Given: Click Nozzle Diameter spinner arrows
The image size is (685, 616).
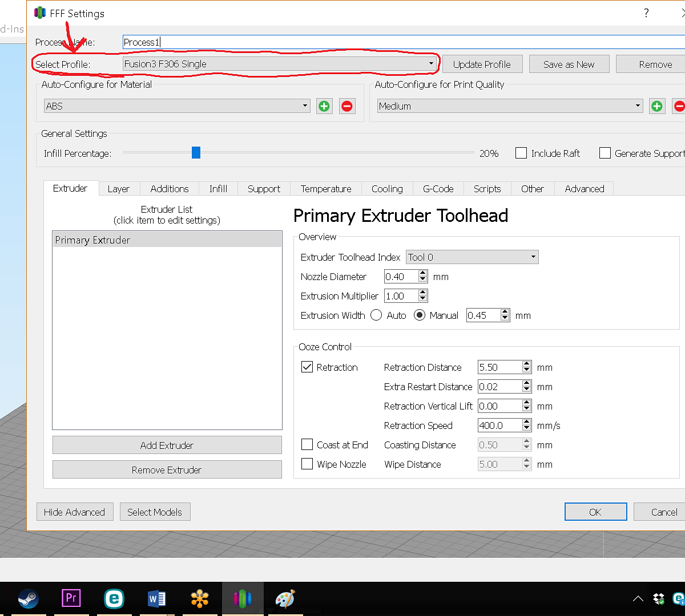Looking at the screenshot, I should coord(422,277).
